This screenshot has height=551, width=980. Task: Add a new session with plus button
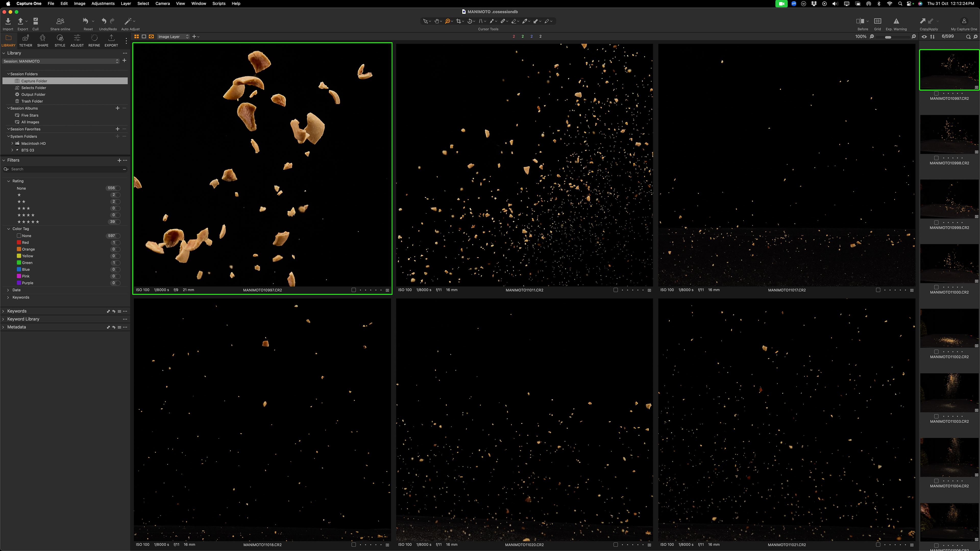pos(124,61)
